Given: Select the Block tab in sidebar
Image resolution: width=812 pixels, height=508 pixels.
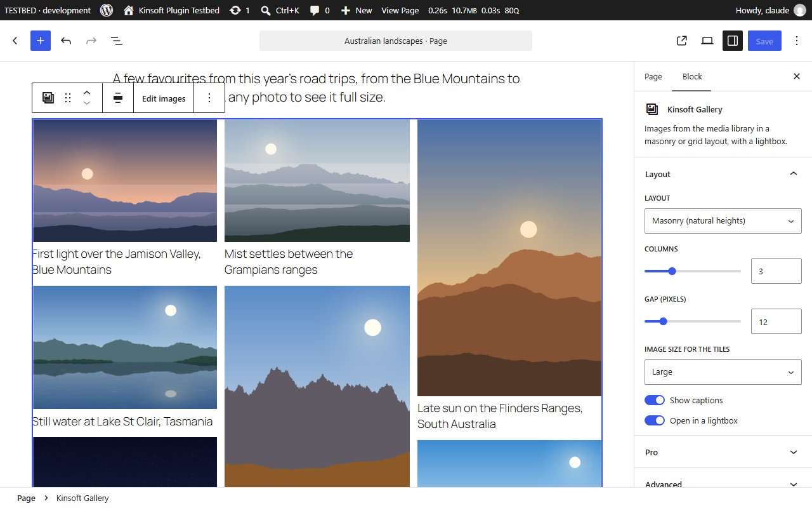Looking at the screenshot, I should click(x=692, y=76).
